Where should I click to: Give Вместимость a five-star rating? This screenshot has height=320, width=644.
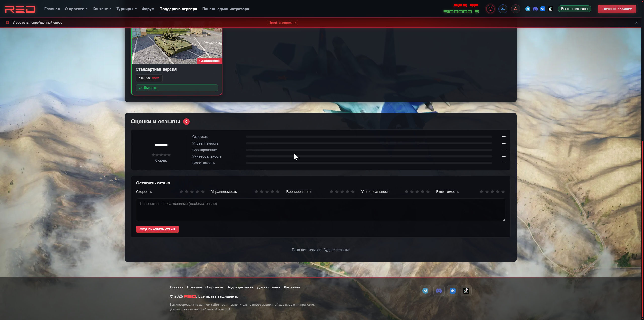[503, 192]
